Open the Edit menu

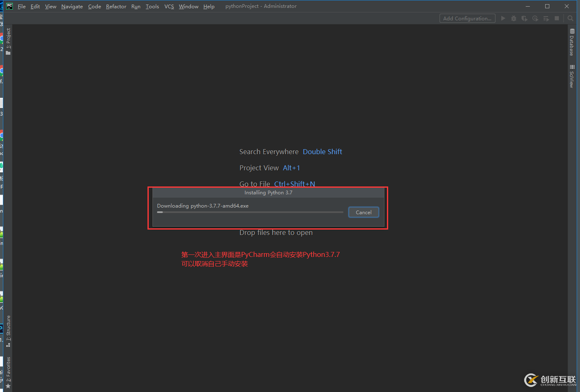click(35, 6)
